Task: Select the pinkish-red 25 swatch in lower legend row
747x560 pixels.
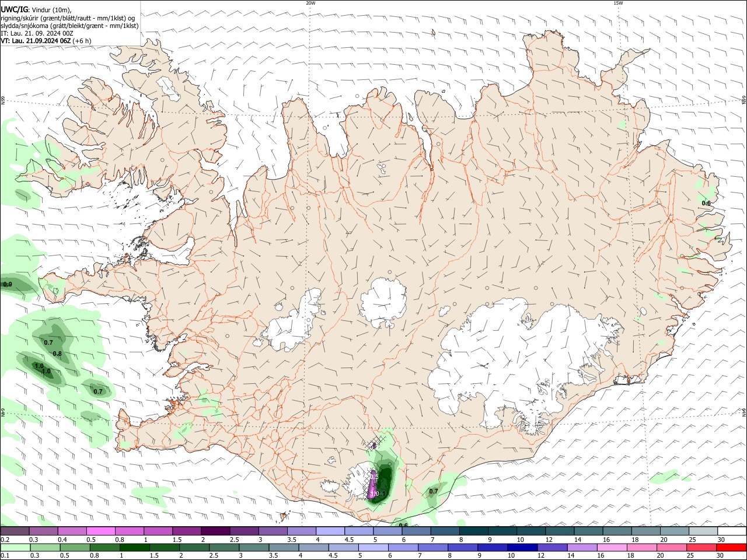Action: pos(701,547)
